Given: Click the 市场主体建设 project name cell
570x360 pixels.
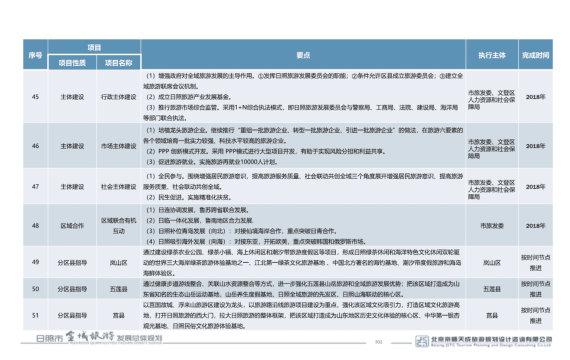Looking at the screenshot, I should point(119,146).
